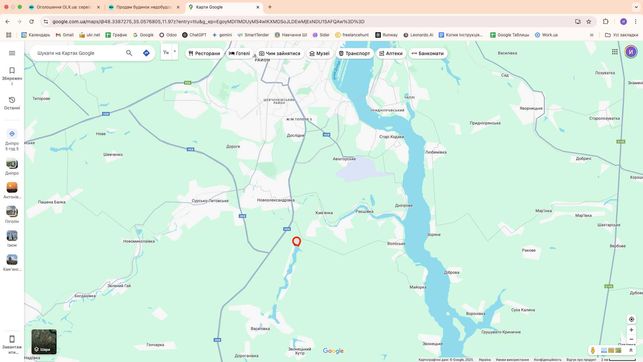
Task: Bookmark this page with the star icon
Action: 588,21
